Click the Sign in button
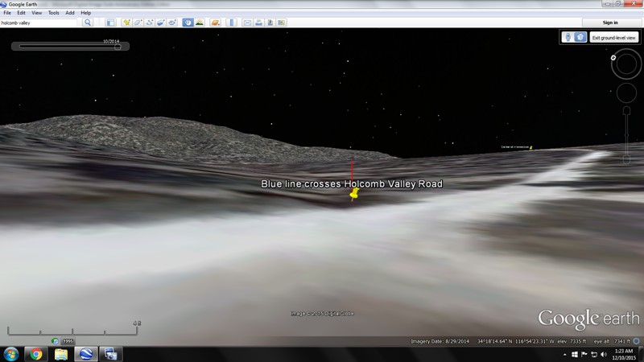The height and width of the screenshot is (362, 644). 610,23
